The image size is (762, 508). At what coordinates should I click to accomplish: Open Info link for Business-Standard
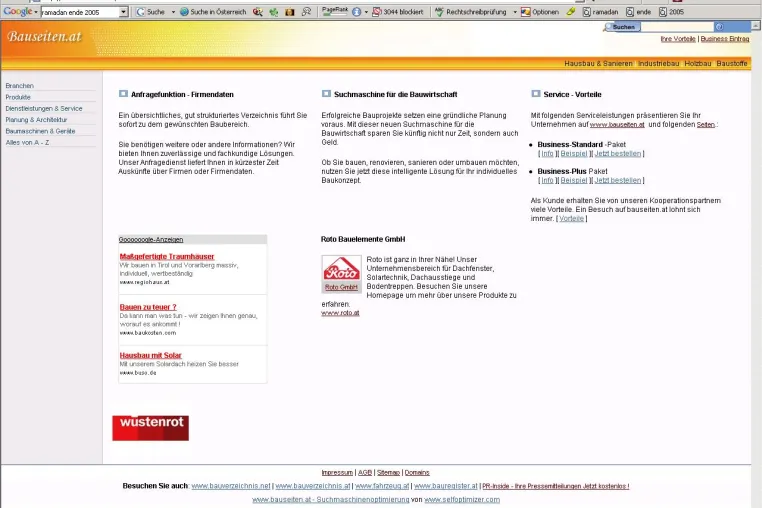[548, 154]
